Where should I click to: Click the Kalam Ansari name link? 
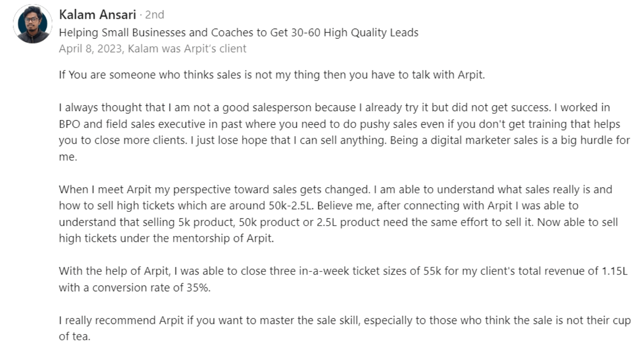coord(97,15)
